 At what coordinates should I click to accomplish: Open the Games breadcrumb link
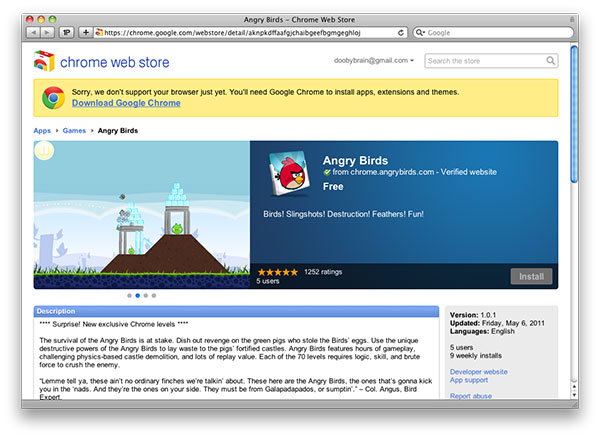click(x=74, y=130)
